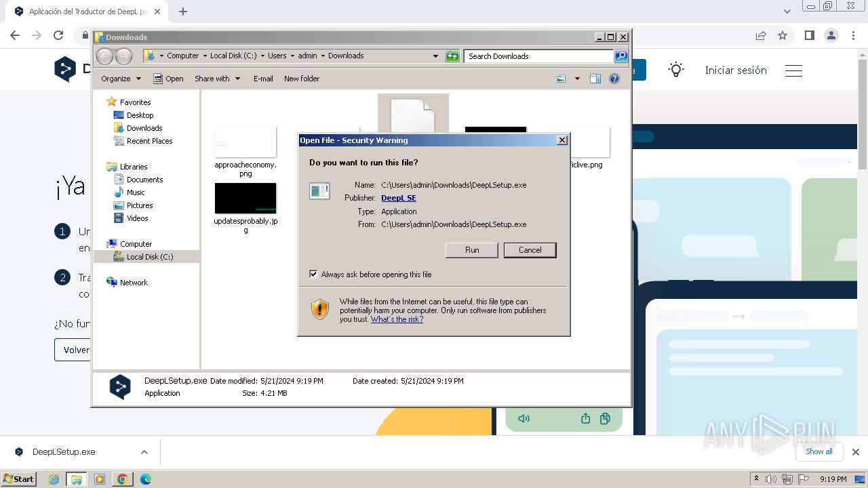Click the Explorer forward arrow button
Screen dimensions: 868x488
(123, 56)
